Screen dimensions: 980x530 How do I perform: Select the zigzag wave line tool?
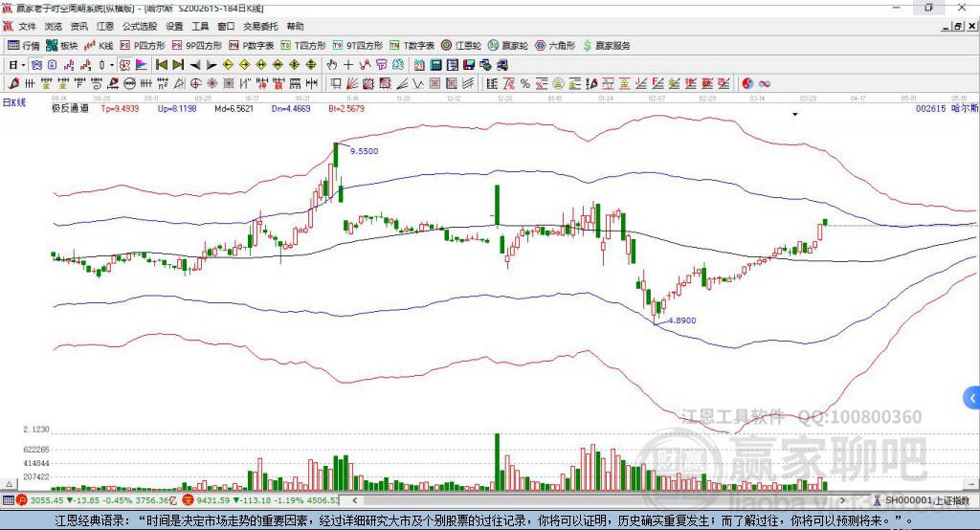coord(418,84)
